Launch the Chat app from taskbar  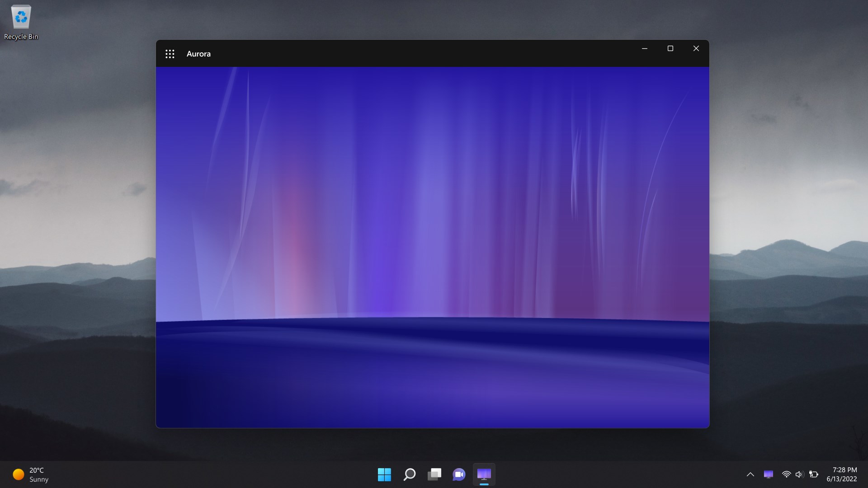[459, 474]
